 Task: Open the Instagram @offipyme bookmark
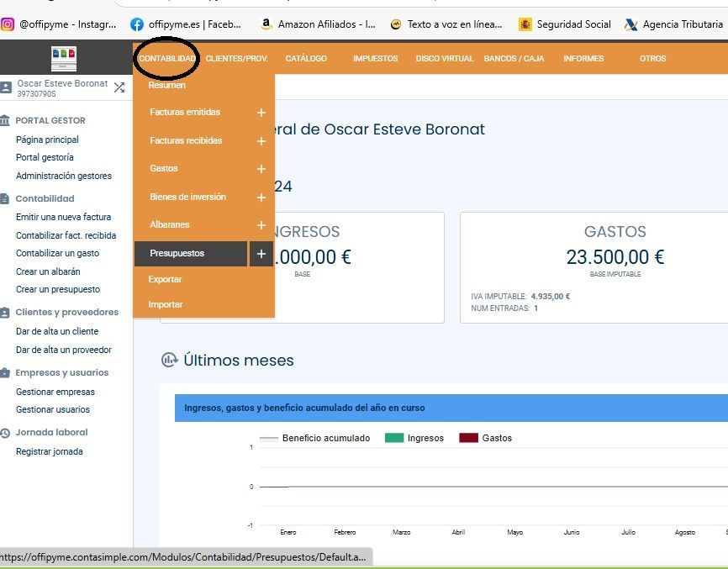point(59,24)
